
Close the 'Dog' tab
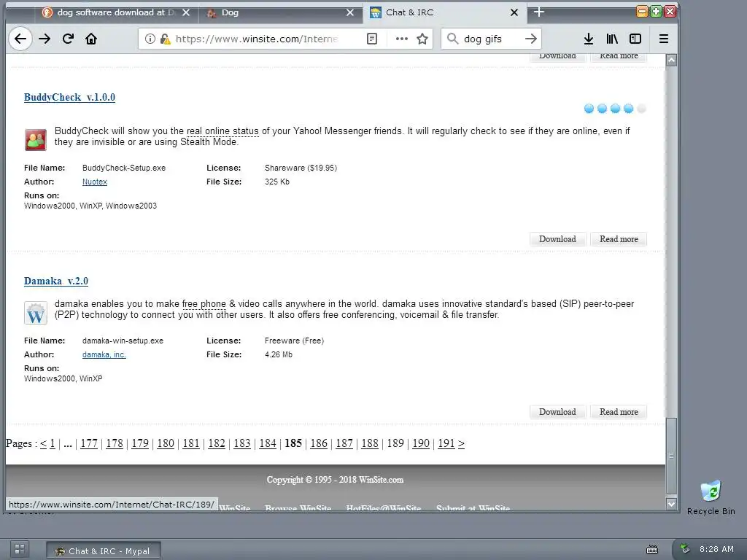(350, 12)
